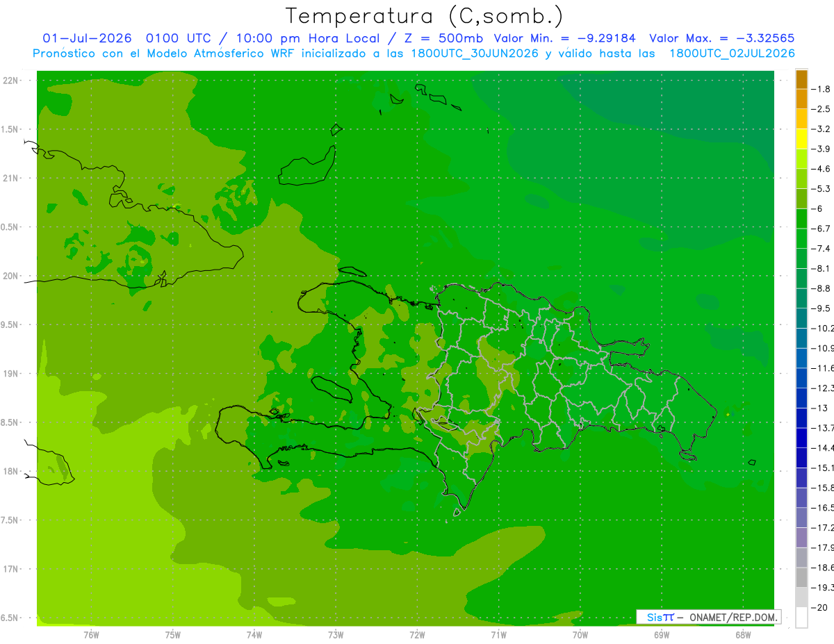Click the 17N latitude axis label
834x644 pixels.
pyautogui.click(x=11, y=570)
